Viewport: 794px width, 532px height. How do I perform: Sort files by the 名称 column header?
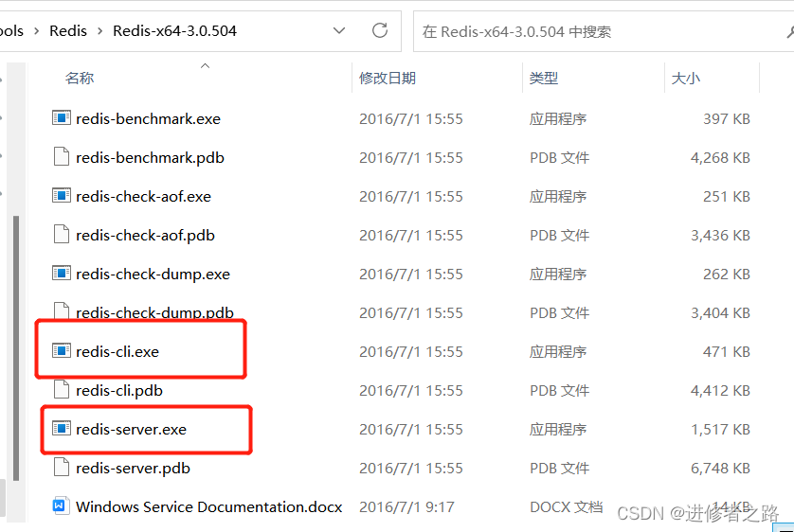tap(80, 78)
